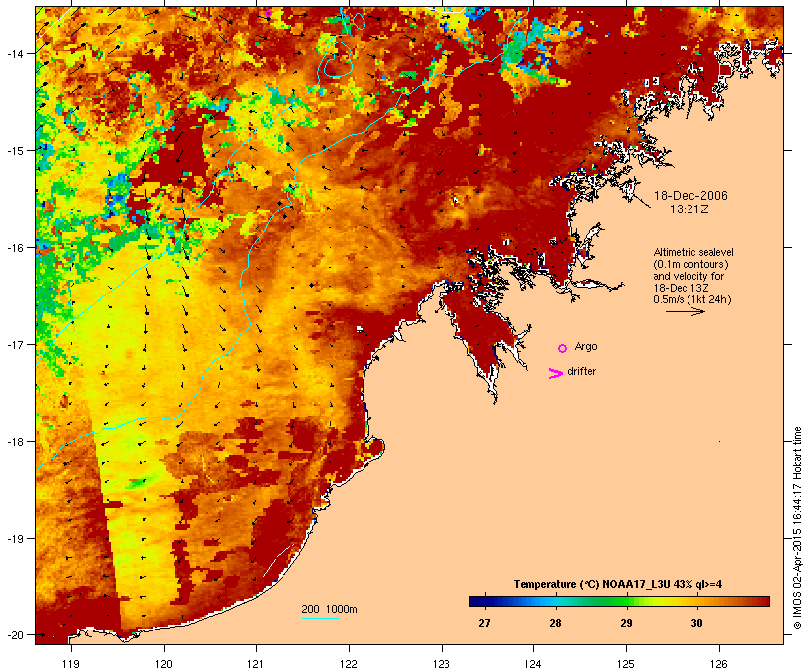
Task: Click the '-19' latitude axis label
Action: point(15,539)
